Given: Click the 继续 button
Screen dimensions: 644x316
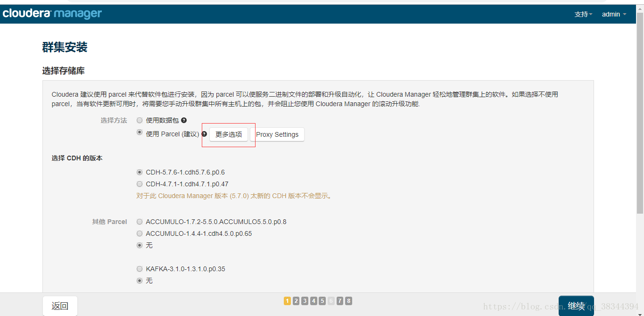Looking at the screenshot, I should coord(576,306).
